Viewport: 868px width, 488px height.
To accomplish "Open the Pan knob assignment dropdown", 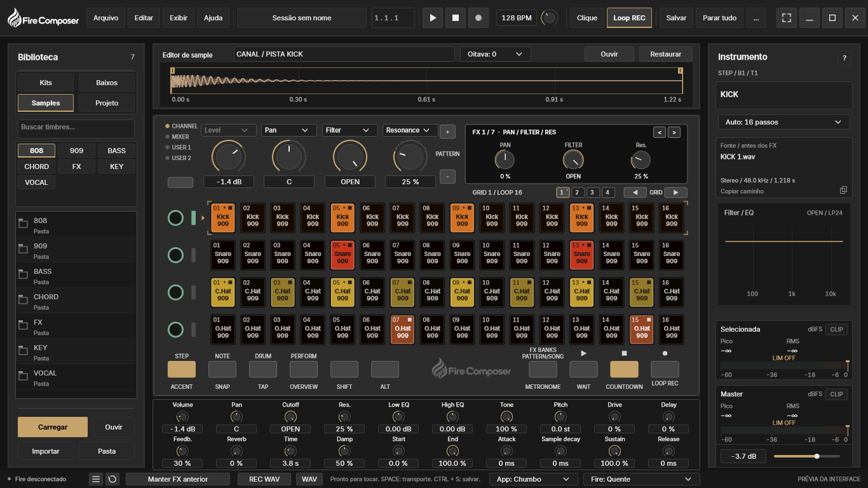I will (289, 130).
